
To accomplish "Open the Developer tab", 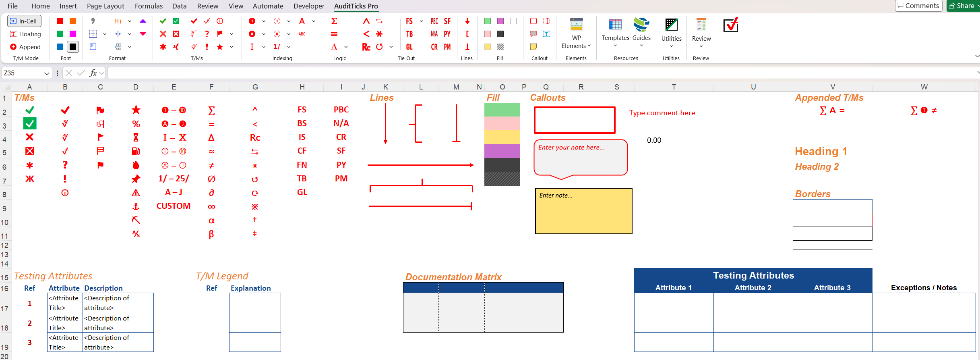I will (309, 6).
